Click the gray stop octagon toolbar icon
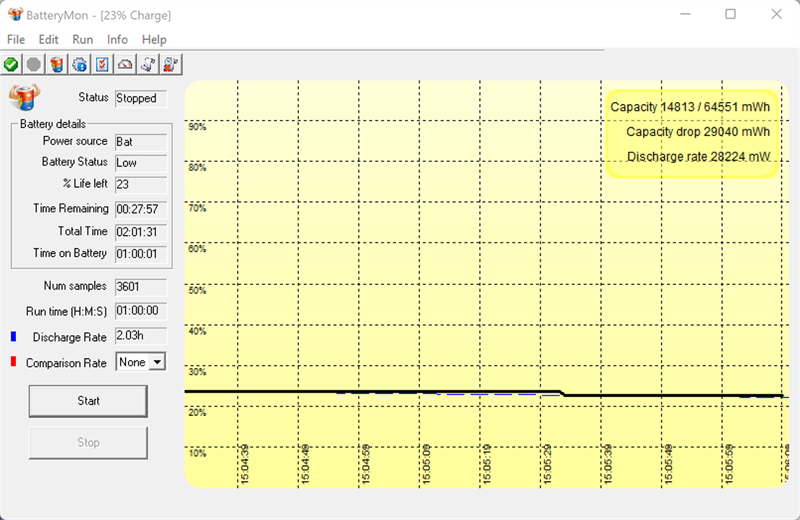Screen dimensions: 800x520 coord(34,64)
